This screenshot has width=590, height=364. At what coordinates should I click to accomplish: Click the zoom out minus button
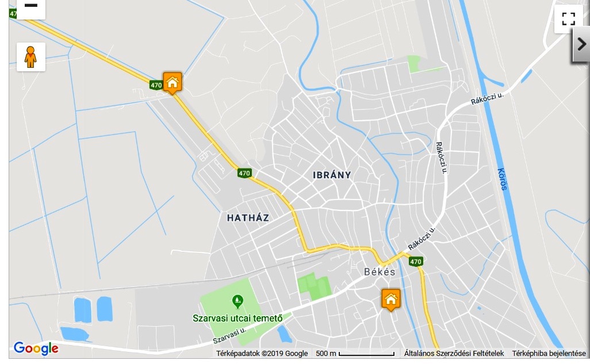click(x=31, y=8)
